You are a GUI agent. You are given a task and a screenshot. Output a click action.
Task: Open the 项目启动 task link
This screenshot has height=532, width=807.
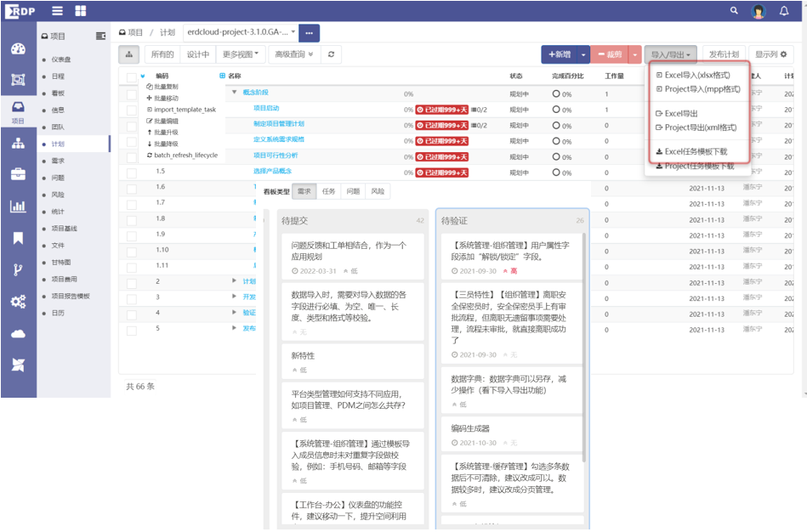click(x=266, y=109)
